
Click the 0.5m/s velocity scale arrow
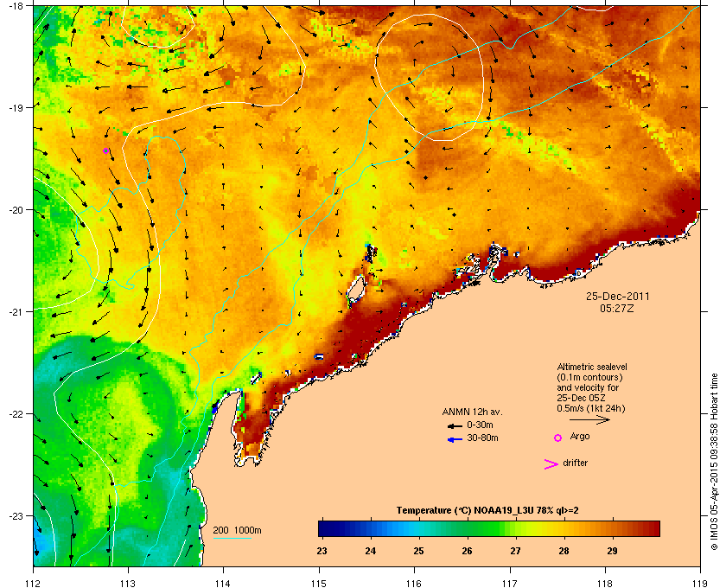(x=589, y=420)
